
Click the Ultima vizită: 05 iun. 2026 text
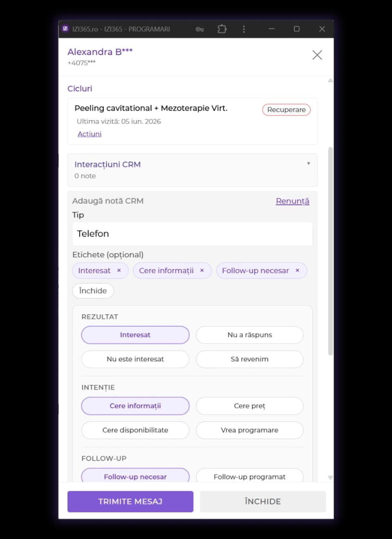pos(119,121)
